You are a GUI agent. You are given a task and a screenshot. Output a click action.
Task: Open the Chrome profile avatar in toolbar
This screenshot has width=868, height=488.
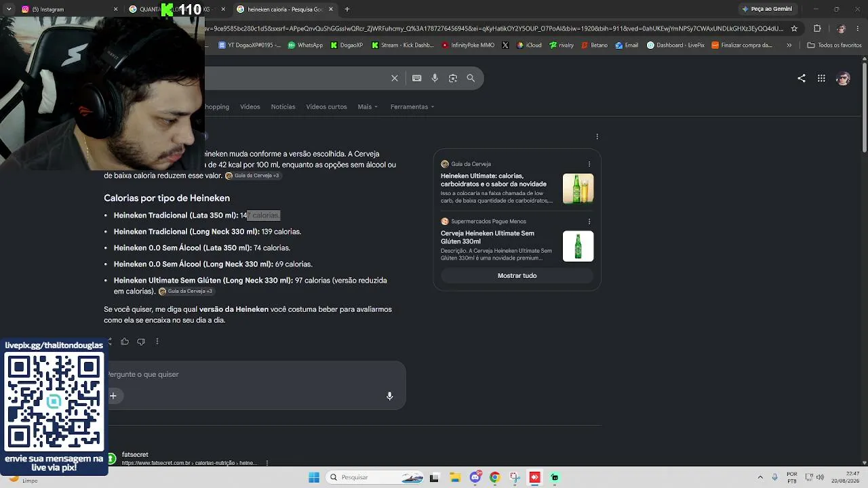[x=841, y=28]
